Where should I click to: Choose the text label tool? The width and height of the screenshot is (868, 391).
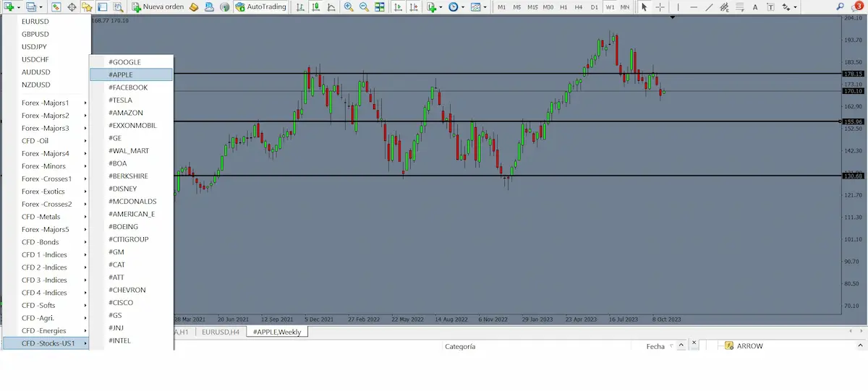755,7
